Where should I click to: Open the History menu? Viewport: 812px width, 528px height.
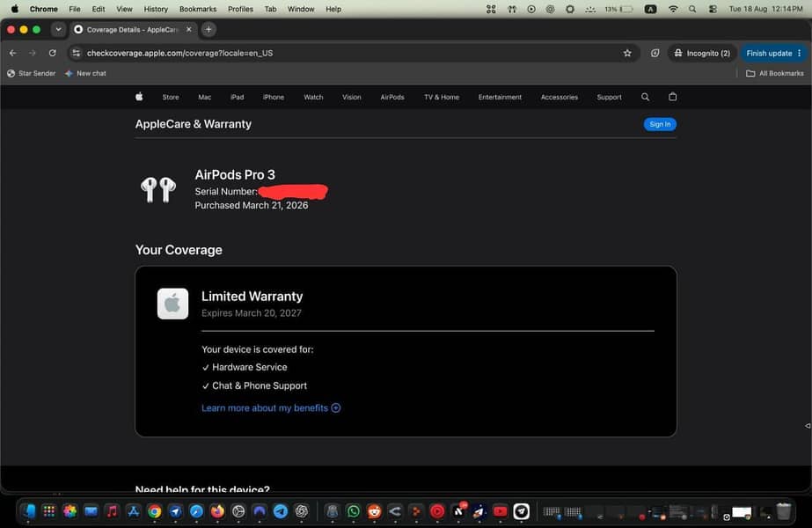[156, 9]
